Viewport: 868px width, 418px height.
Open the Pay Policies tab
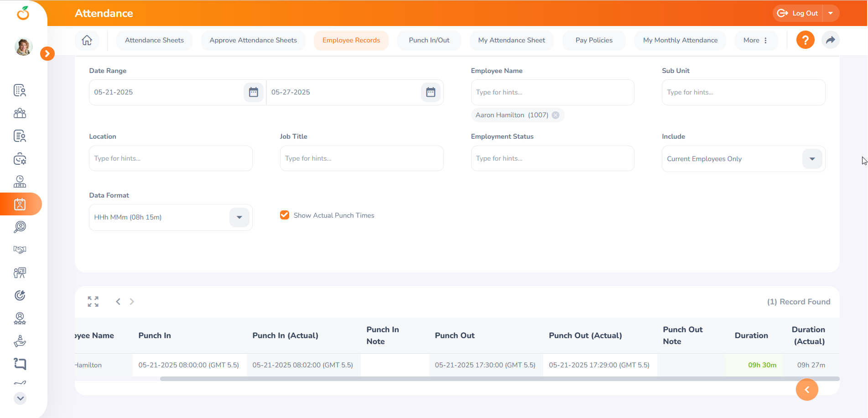[594, 40]
